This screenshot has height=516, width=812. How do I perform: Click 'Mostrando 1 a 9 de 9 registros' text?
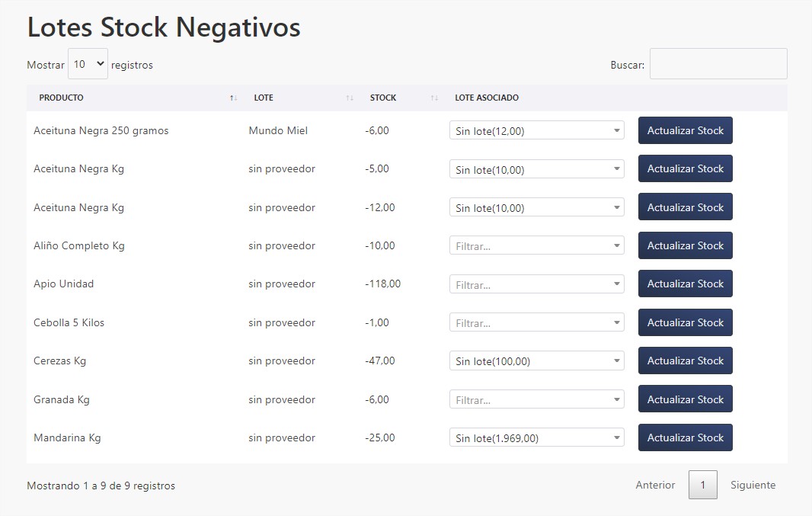tap(101, 486)
